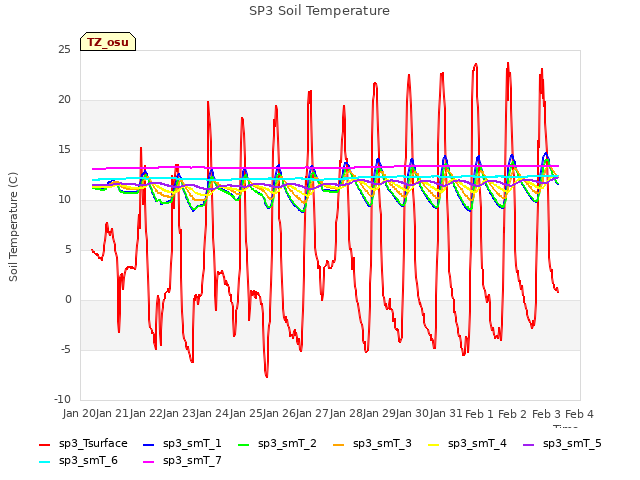Click the red sp3_Tsurface legend swatch

(44, 444)
